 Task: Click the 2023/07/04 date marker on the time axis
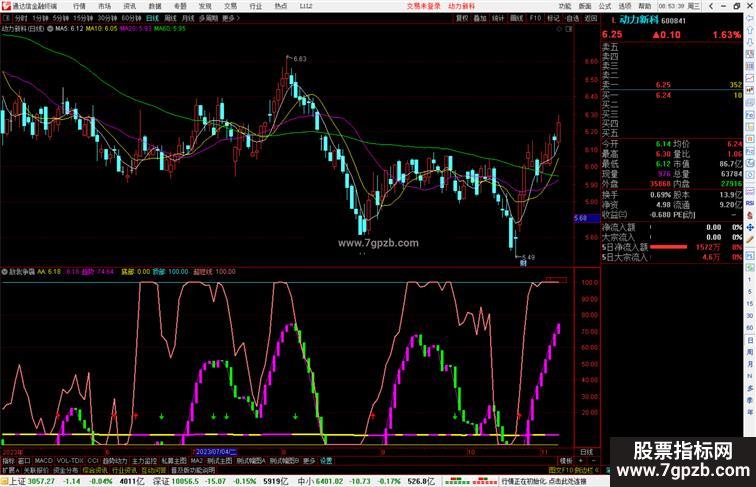[x=216, y=452]
